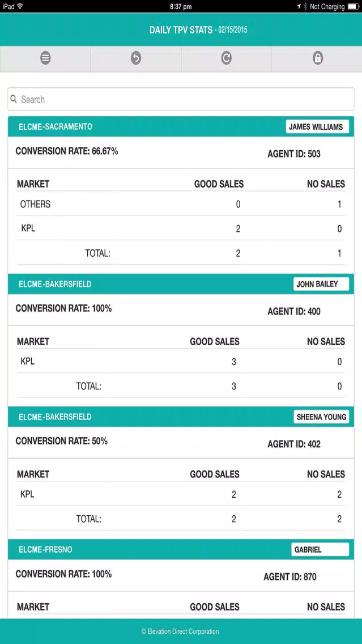This screenshot has height=644, width=362.
Task: Tap the lock icon in the toolbar
Action: (x=317, y=58)
